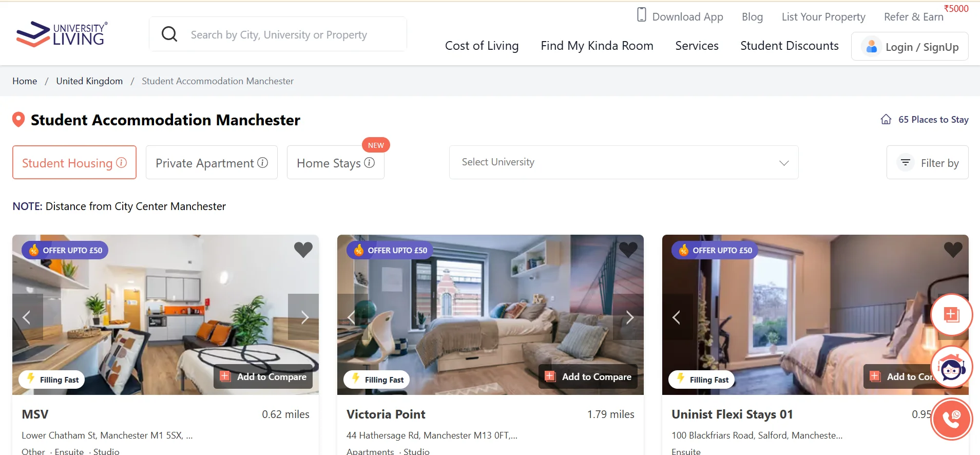Save Uninist Flexi Stays 01 via heart icon
Image resolution: width=980 pixels, height=455 pixels.
(x=953, y=250)
